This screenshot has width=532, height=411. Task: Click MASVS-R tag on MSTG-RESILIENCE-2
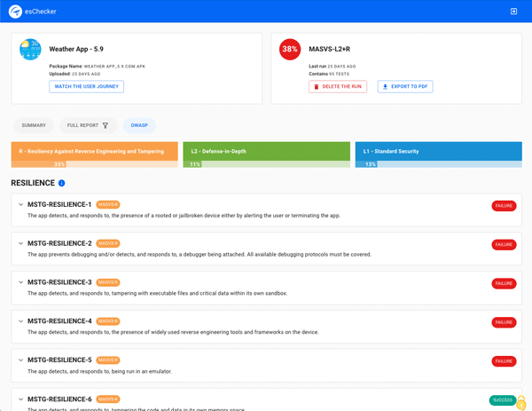108,243
